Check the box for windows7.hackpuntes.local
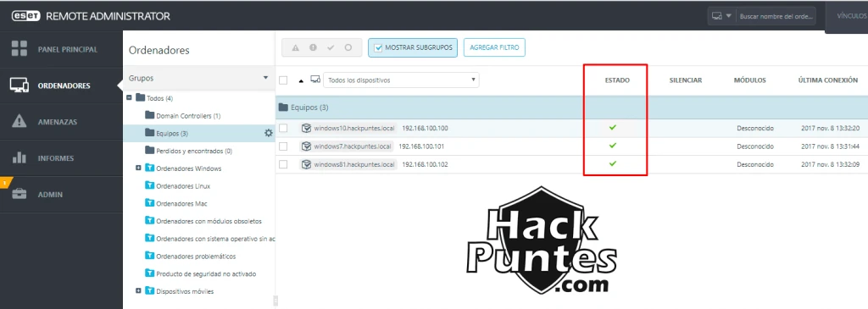 pos(283,146)
